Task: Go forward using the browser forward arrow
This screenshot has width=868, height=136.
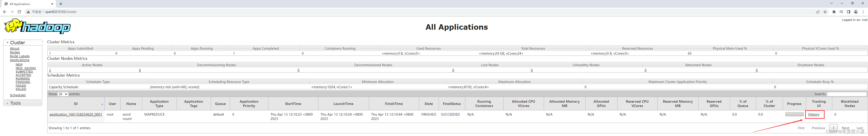Action: [x=12, y=12]
